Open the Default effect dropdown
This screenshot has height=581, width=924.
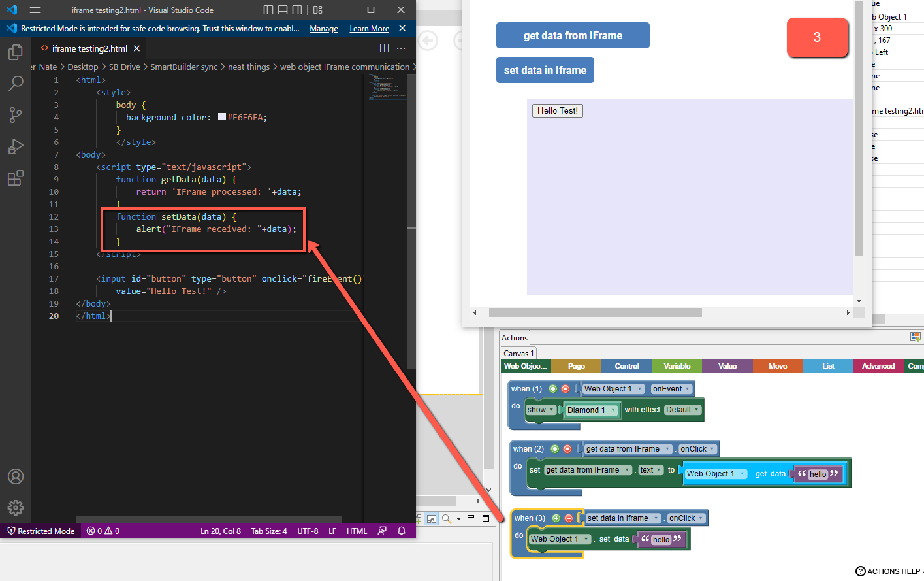683,410
